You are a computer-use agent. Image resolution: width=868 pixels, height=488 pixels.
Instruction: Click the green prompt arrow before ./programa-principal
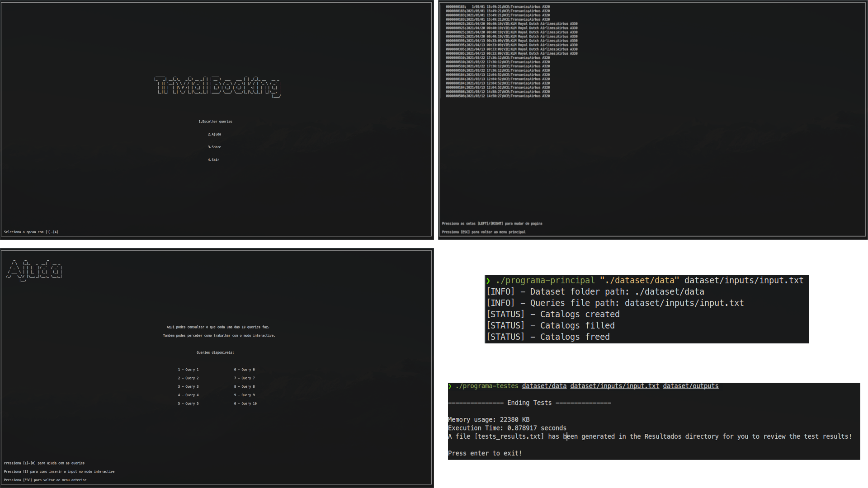[x=488, y=281]
